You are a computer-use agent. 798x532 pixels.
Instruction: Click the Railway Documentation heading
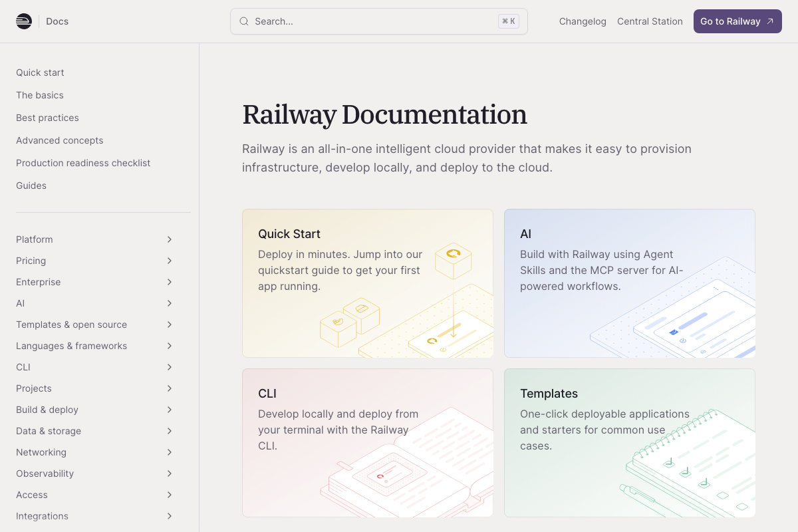coord(384,114)
